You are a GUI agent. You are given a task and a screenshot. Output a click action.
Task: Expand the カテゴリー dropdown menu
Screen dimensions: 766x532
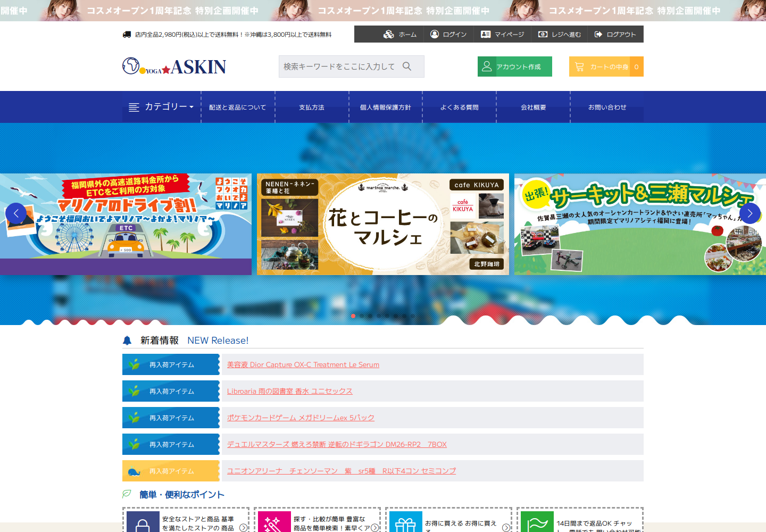tap(162, 107)
